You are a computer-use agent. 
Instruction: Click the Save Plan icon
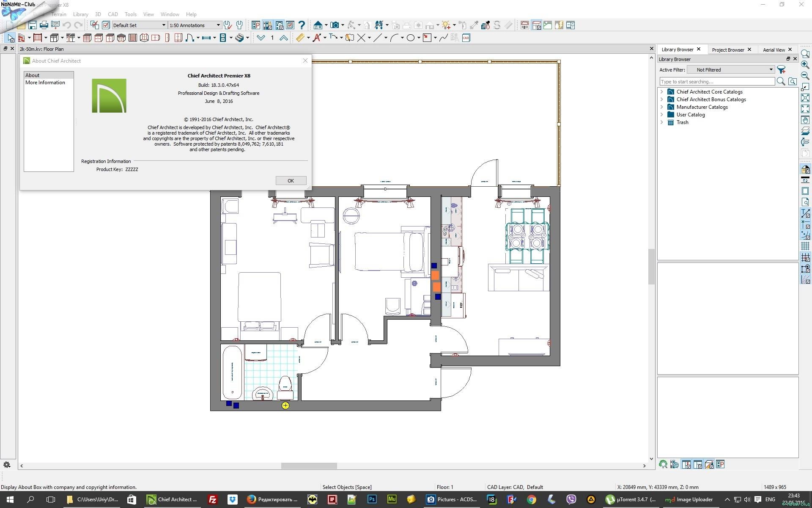point(33,25)
